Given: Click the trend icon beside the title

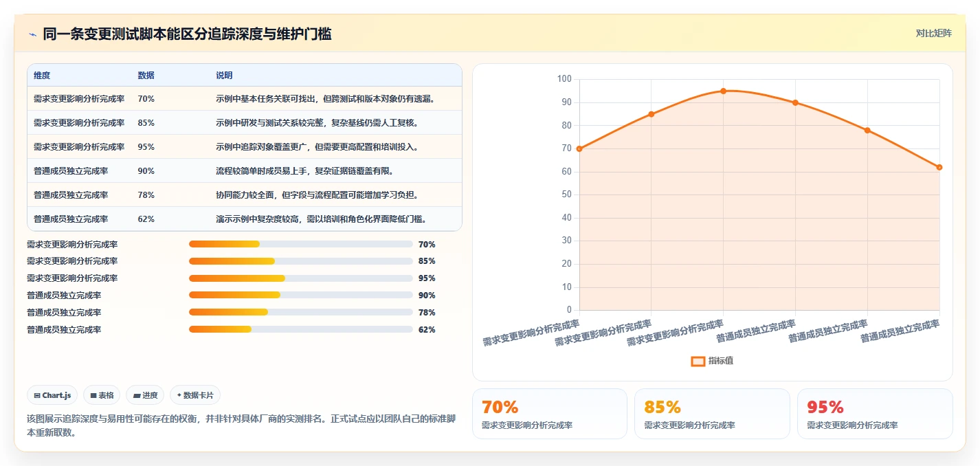Looking at the screenshot, I should click(32, 34).
